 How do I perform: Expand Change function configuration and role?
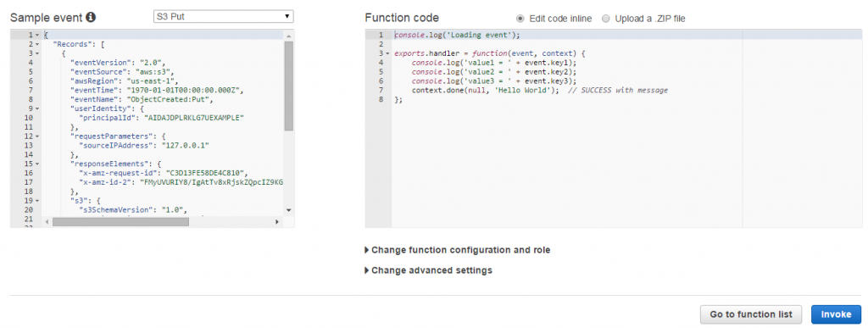pyautogui.click(x=457, y=250)
